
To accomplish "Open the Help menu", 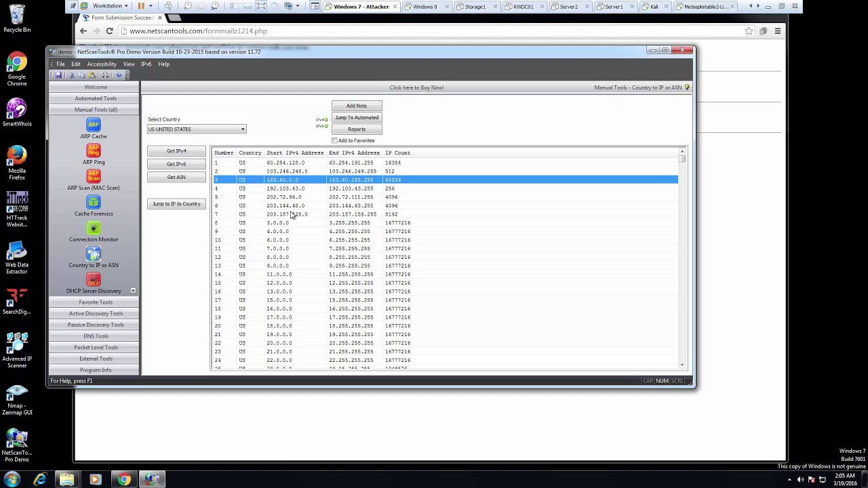I will [x=163, y=64].
